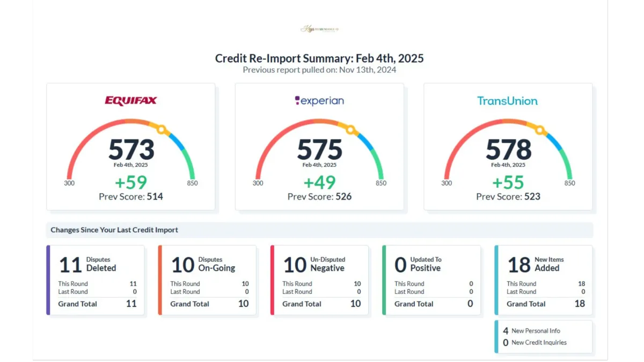Click the Equifax score 573
644x362 pixels.
[131, 149]
